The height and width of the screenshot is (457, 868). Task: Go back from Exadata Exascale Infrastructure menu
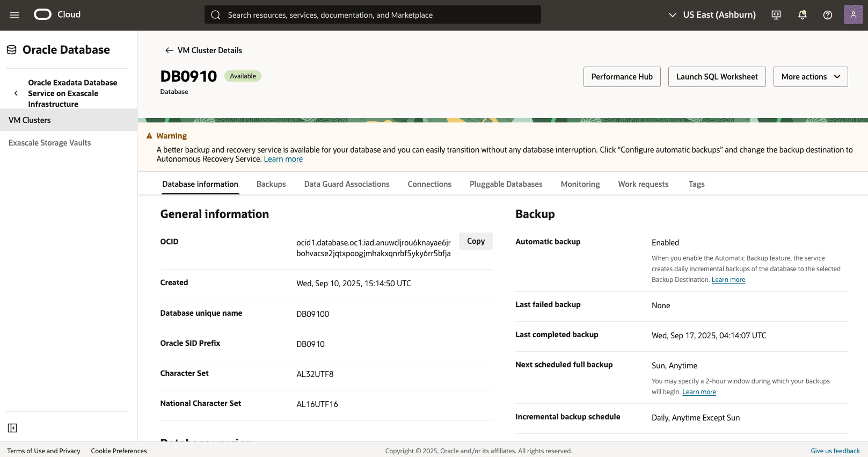pos(16,93)
